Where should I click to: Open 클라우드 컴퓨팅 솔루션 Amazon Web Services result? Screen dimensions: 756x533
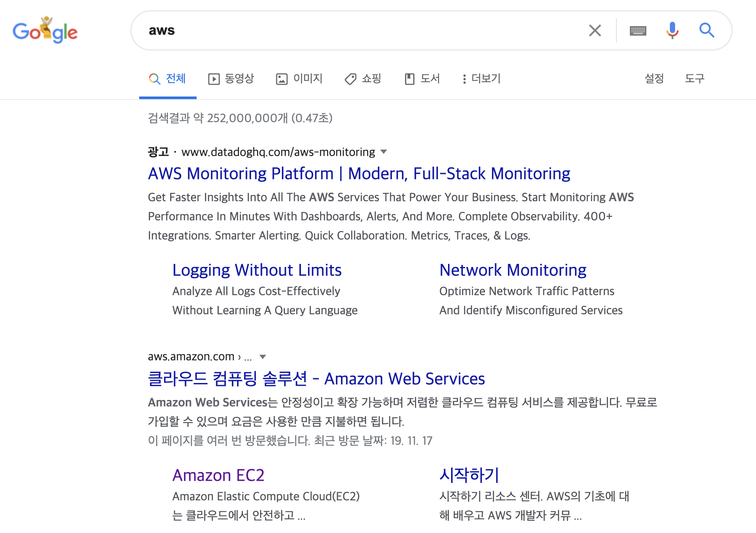click(x=316, y=379)
